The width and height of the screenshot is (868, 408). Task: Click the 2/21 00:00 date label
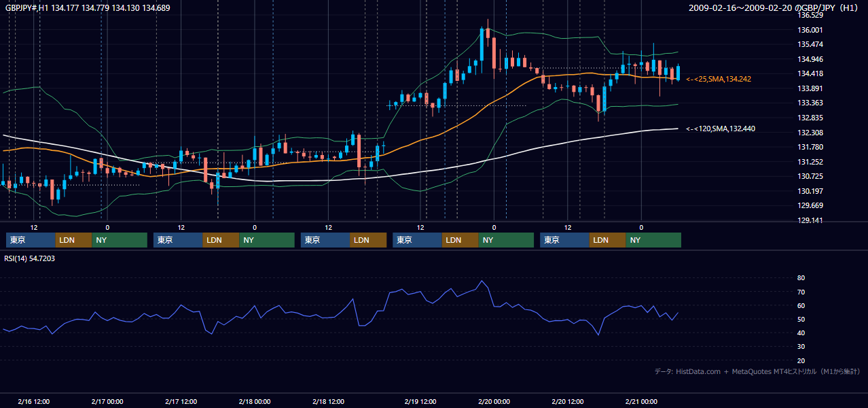click(x=641, y=401)
